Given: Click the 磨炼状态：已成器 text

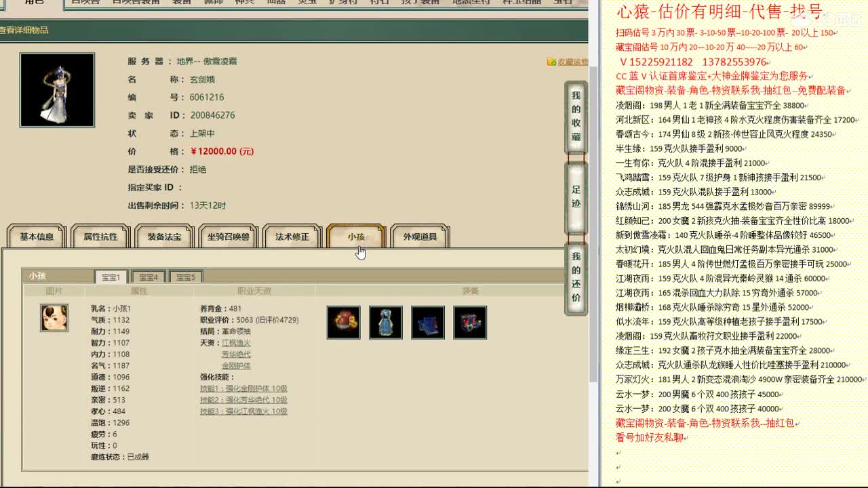Looking at the screenshot, I should coord(120,457).
